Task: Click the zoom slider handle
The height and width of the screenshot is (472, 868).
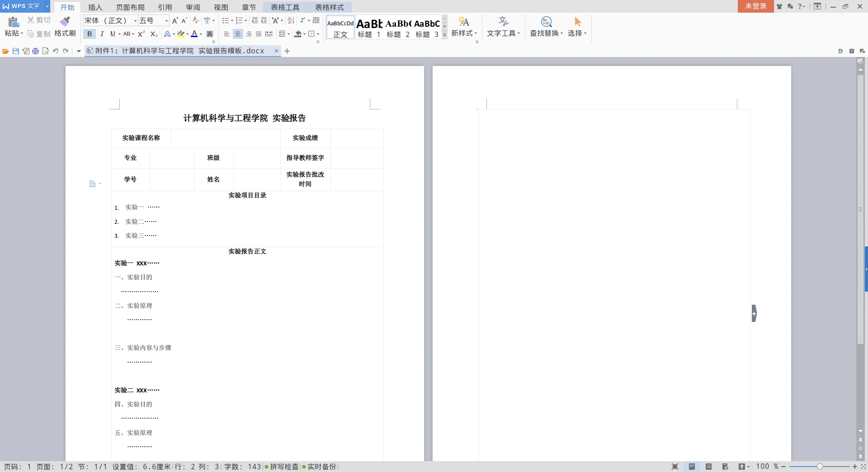Action: click(819, 466)
